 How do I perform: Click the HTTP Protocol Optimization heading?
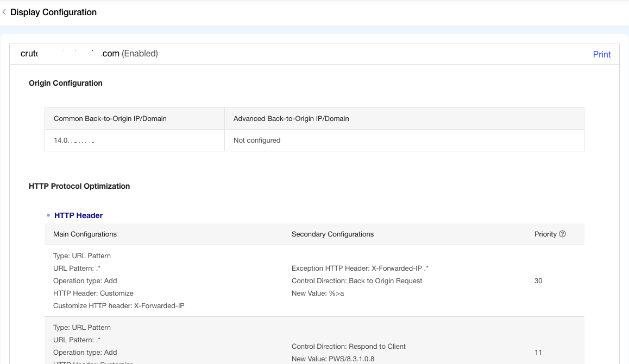79,186
